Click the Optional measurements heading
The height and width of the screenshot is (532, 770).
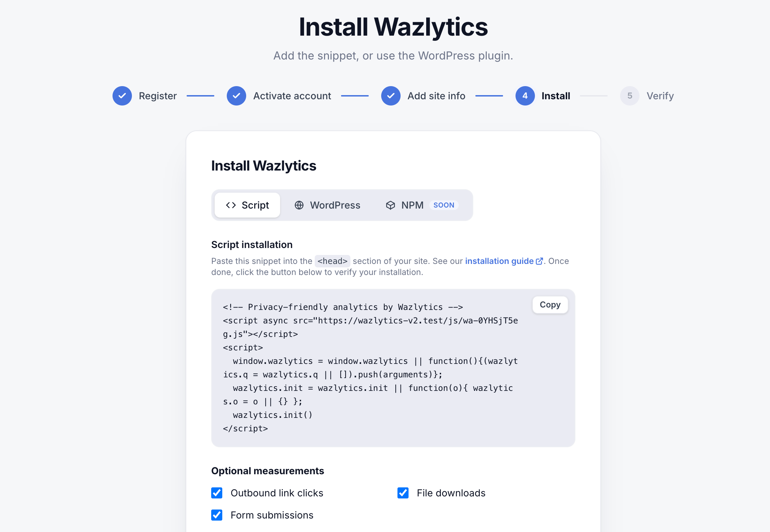[x=268, y=471]
